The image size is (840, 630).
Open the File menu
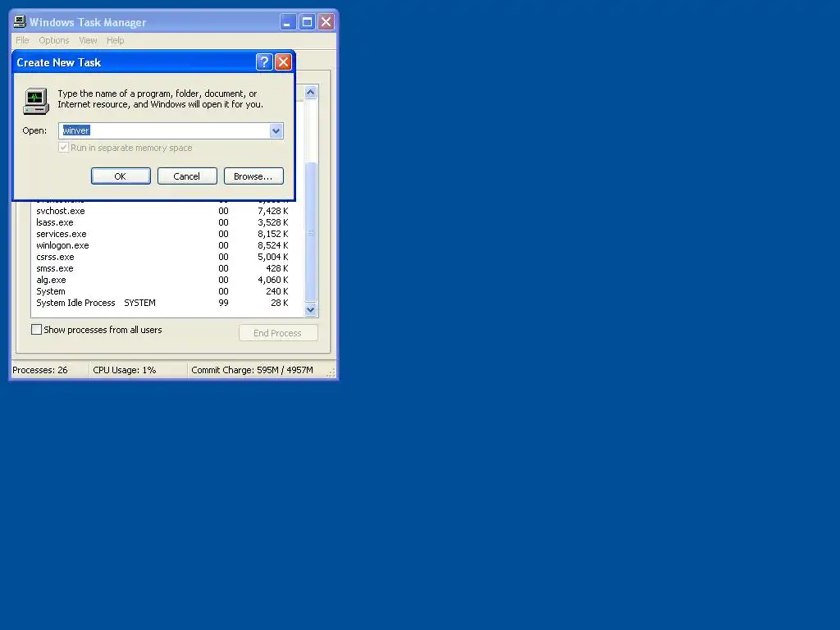point(22,40)
